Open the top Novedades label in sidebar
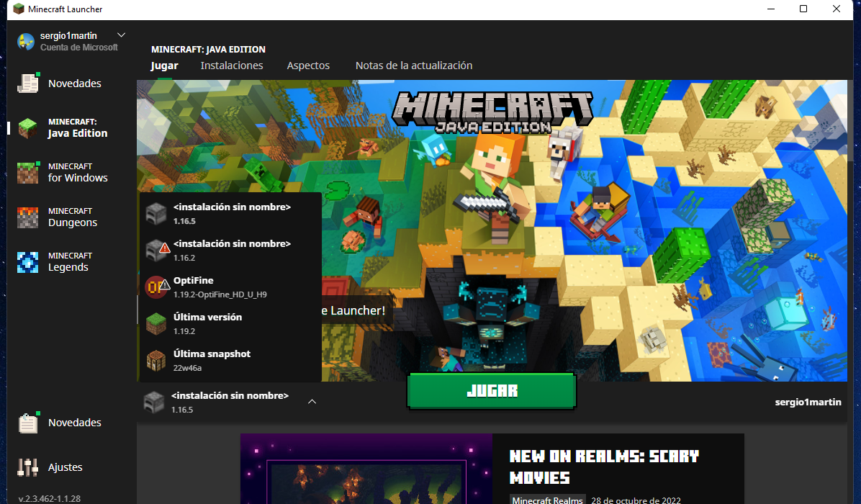 click(75, 84)
